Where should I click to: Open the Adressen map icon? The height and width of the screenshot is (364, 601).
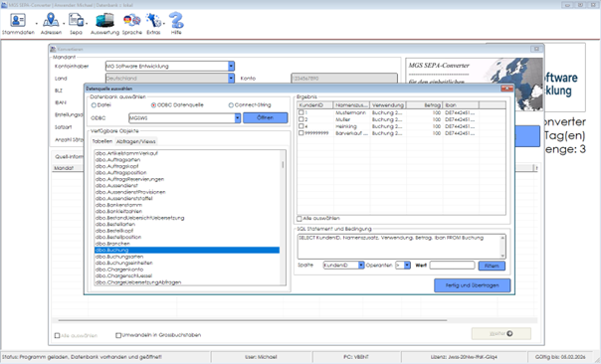[51, 20]
